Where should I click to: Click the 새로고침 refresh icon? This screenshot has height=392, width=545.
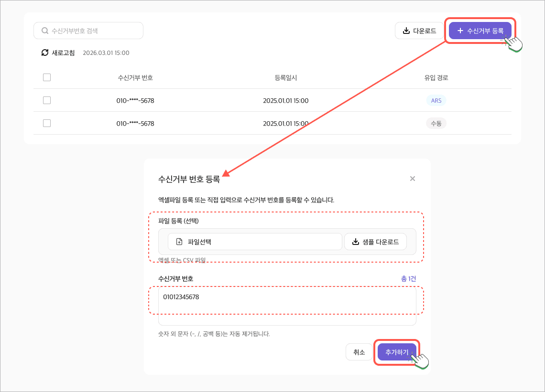tap(45, 53)
